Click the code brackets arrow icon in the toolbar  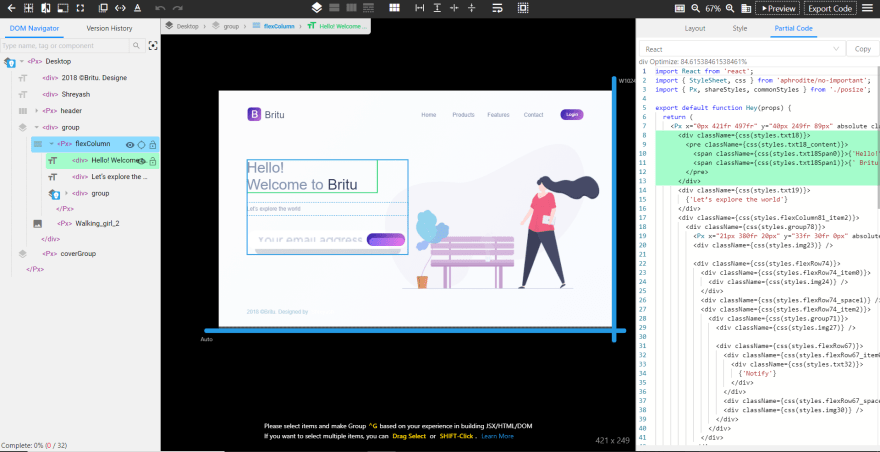120,8
